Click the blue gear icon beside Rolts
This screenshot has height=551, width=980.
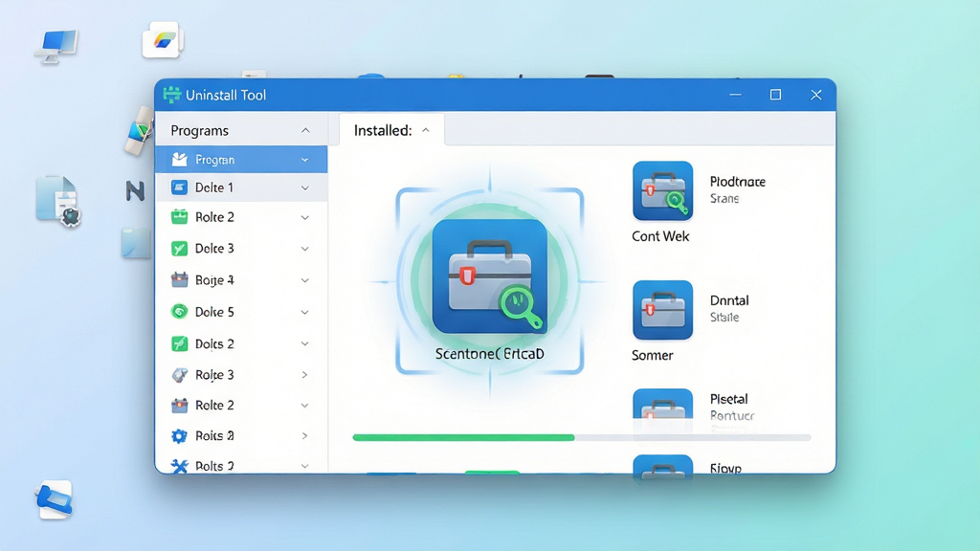[x=179, y=435]
